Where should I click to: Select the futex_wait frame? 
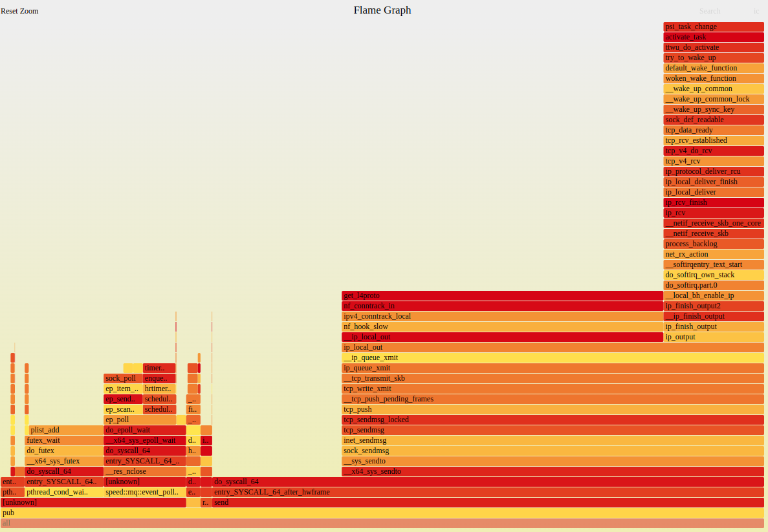click(x=63, y=440)
